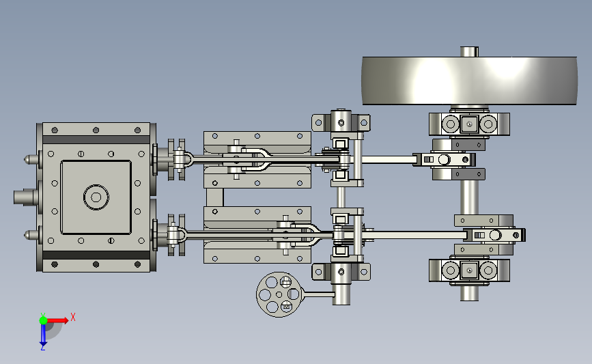Click the blue Z axis arrow of the triad

point(43,335)
